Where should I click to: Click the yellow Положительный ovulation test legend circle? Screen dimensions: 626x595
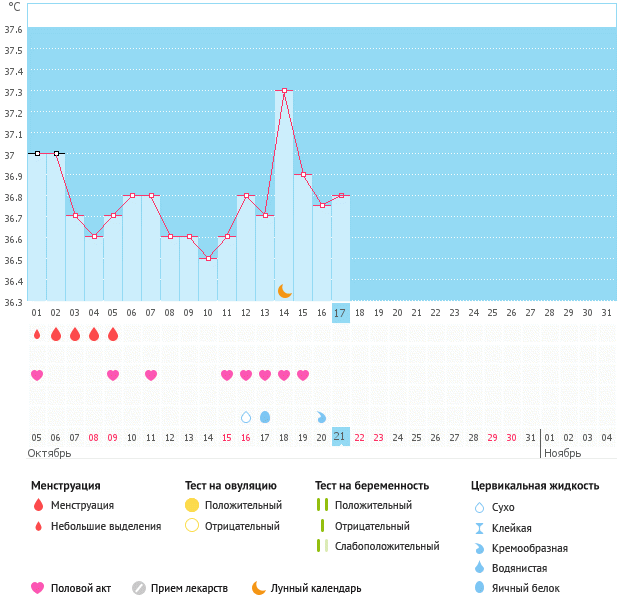tap(192, 505)
